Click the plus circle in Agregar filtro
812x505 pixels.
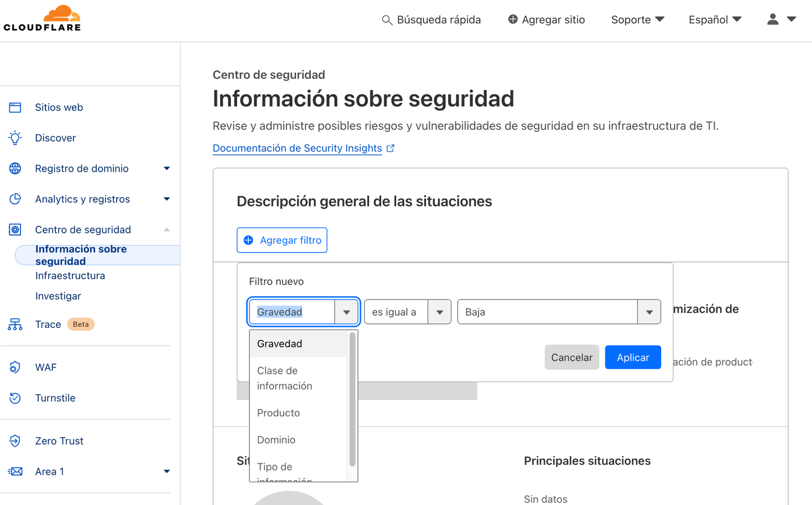coord(248,240)
